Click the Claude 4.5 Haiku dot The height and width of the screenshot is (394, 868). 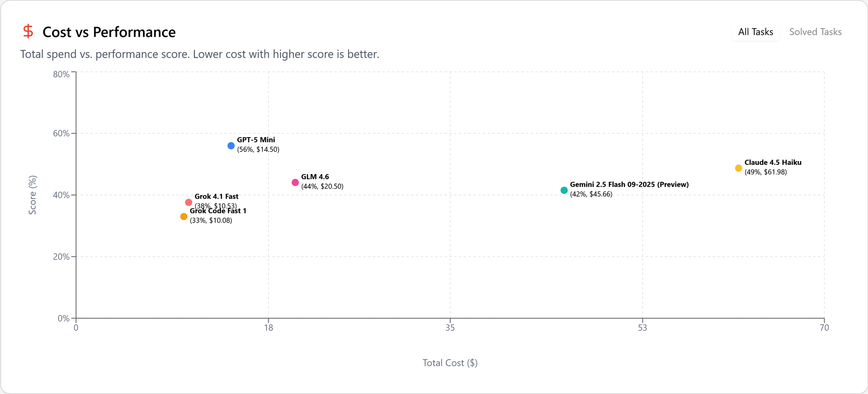pyautogui.click(x=738, y=168)
